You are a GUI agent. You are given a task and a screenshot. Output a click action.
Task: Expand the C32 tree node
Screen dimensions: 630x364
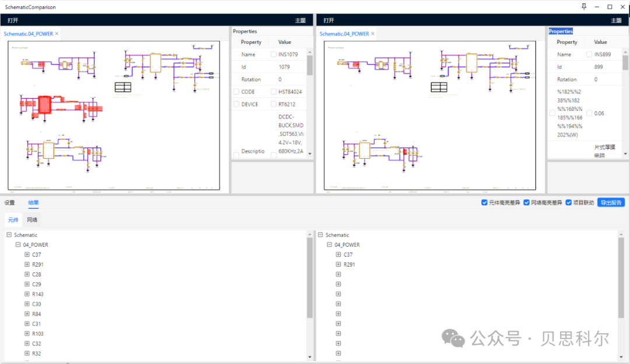[x=27, y=344]
